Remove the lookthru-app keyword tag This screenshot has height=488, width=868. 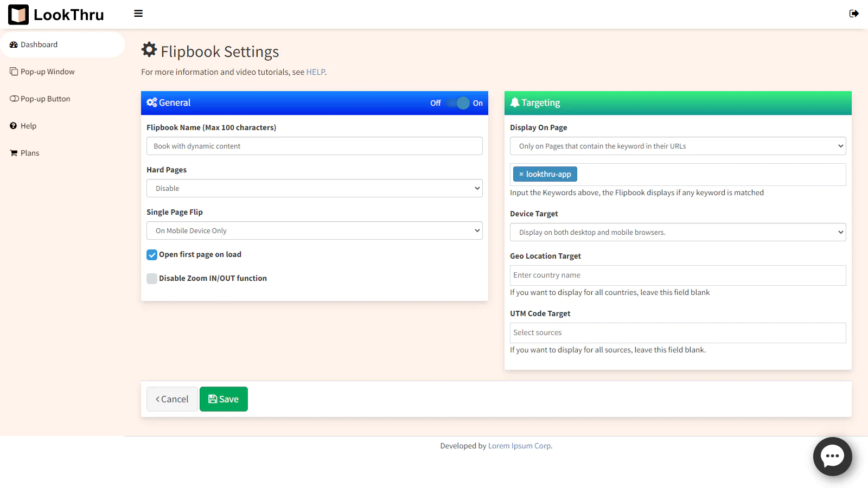tap(521, 174)
